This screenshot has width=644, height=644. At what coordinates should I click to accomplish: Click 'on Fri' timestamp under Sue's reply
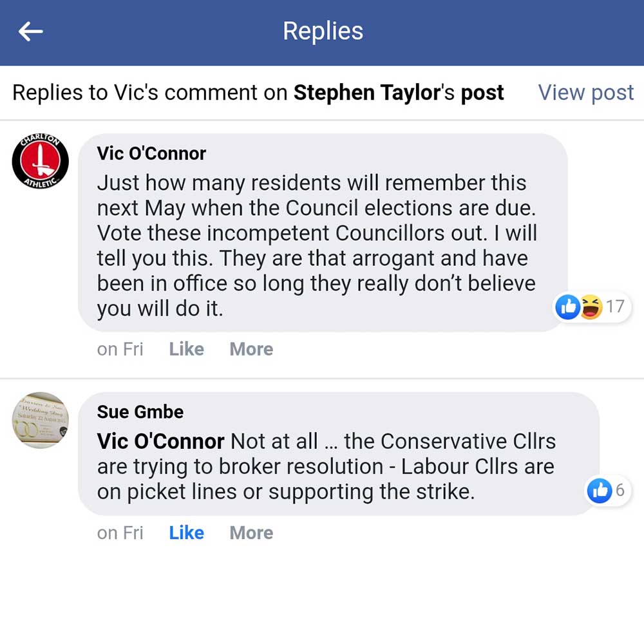tap(120, 533)
